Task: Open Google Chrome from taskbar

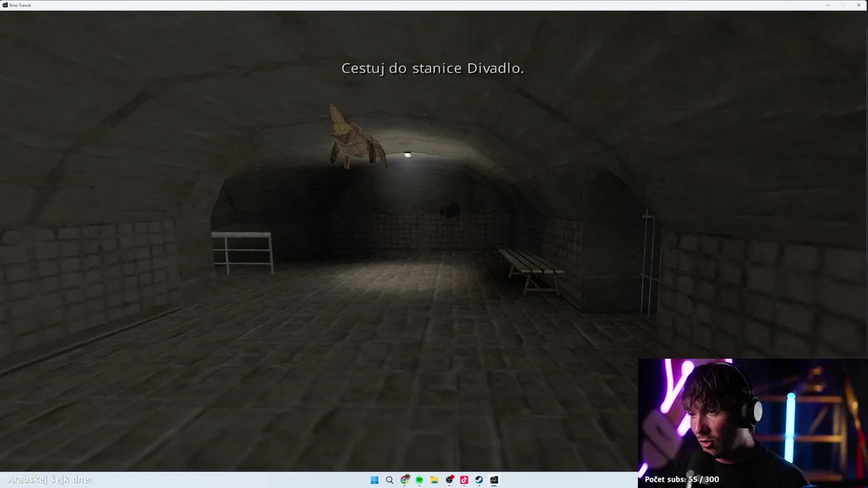Action: click(405, 480)
